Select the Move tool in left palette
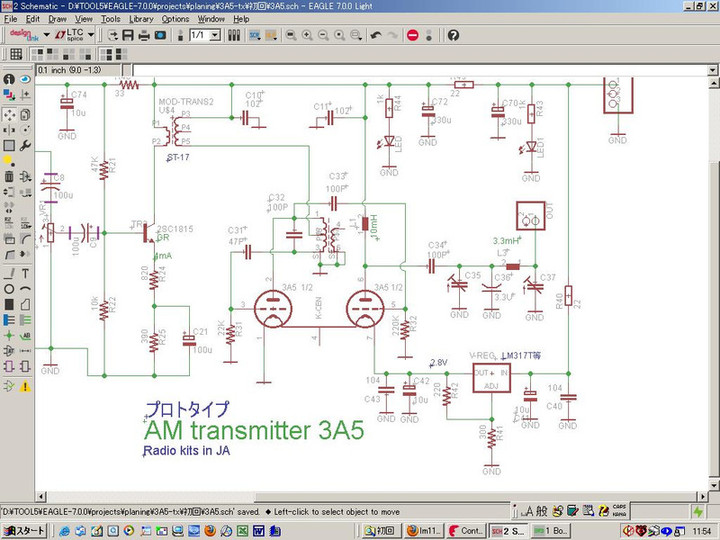Screen dimensions: 720x540 tap(9, 114)
